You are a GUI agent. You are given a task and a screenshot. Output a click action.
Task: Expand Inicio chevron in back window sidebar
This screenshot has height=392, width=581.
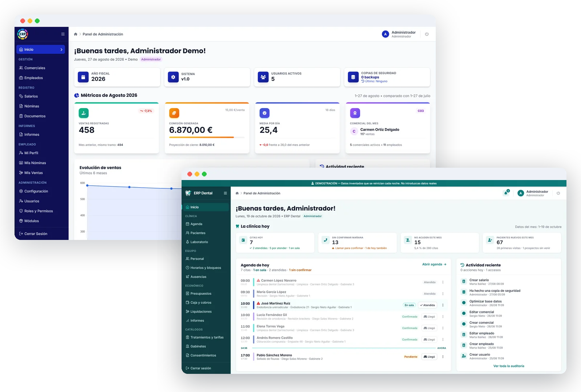tap(61, 50)
